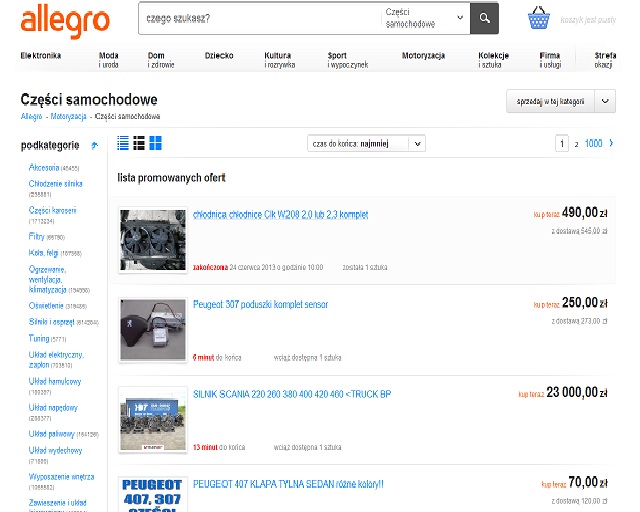Click Allegro breadcrumb link
This screenshot has height=512, width=640.
[31, 116]
